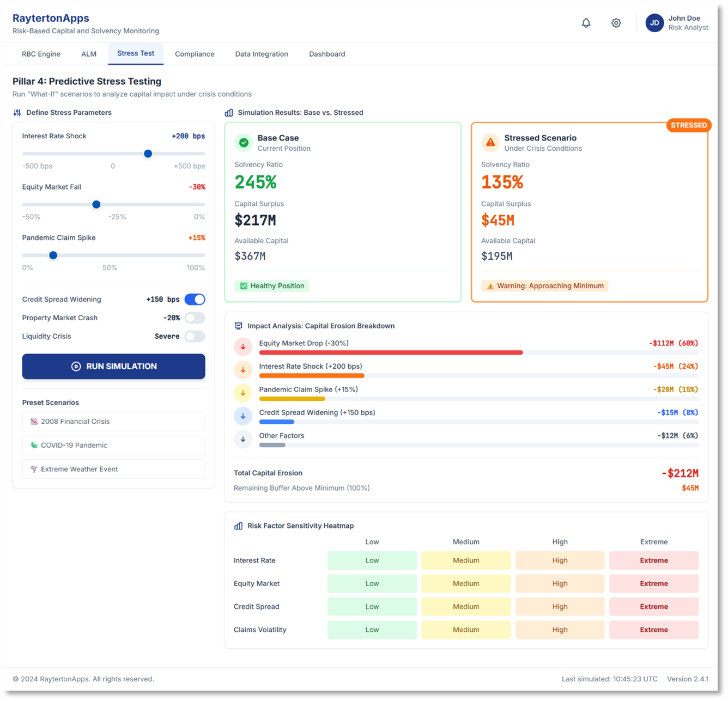Click the virus icon on COVID-19 Pandemic preset
Screen dimensions: 728x701
pyautogui.click(x=34, y=445)
